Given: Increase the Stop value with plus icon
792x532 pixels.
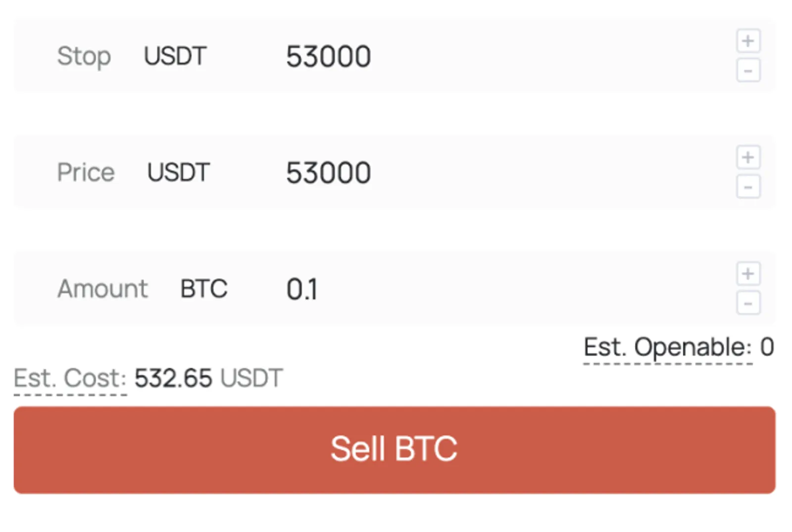Looking at the screenshot, I should 748,41.
